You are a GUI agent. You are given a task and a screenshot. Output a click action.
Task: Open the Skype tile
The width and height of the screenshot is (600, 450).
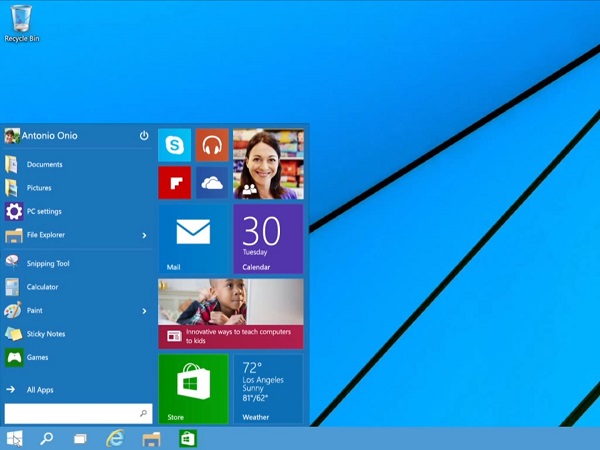tap(174, 146)
